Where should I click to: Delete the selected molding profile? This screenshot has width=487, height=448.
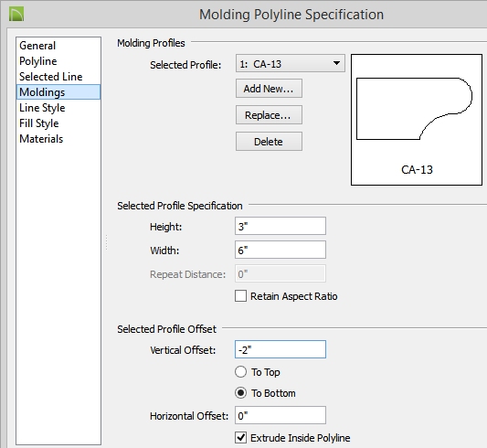click(x=269, y=142)
